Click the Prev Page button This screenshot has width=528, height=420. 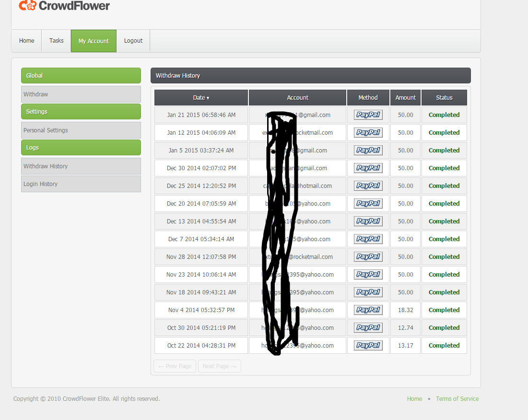point(175,366)
